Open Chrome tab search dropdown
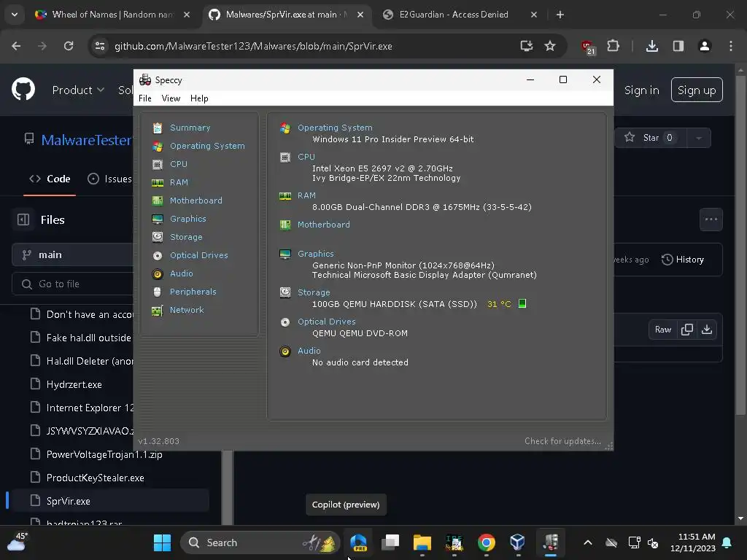This screenshot has width=747, height=560. [15, 15]
